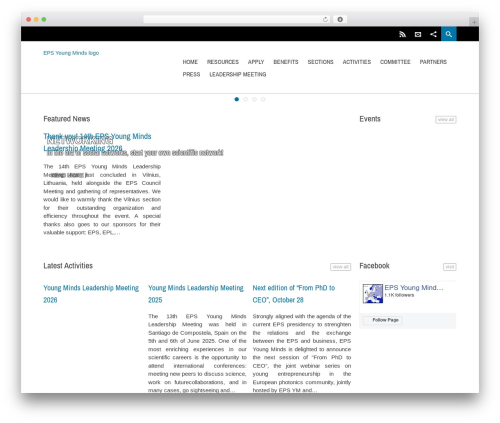Open new tab with plus button
Viewport: 500px width, 423px height.
474,22
